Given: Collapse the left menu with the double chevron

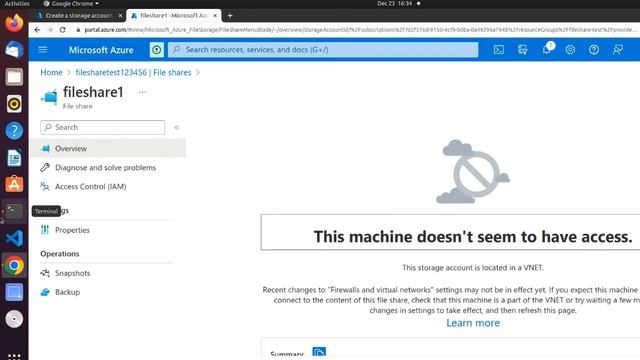Looking at the screenshot, I should [x=176, y=127].
